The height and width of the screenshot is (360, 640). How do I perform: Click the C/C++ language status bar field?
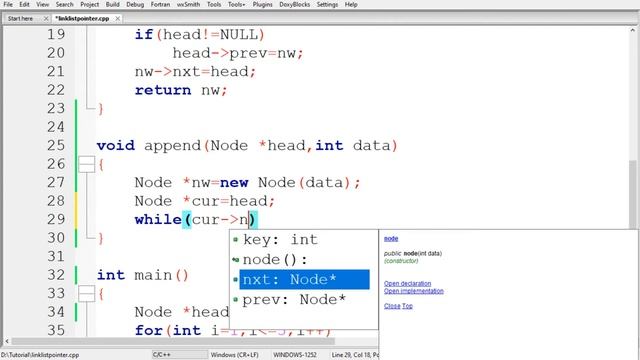pyautogui.click(x=180, y=355)
